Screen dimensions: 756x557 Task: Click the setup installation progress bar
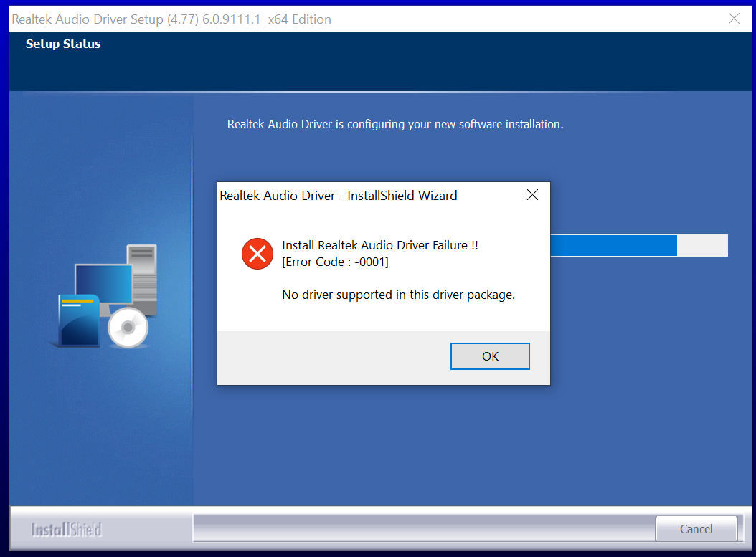639,246
